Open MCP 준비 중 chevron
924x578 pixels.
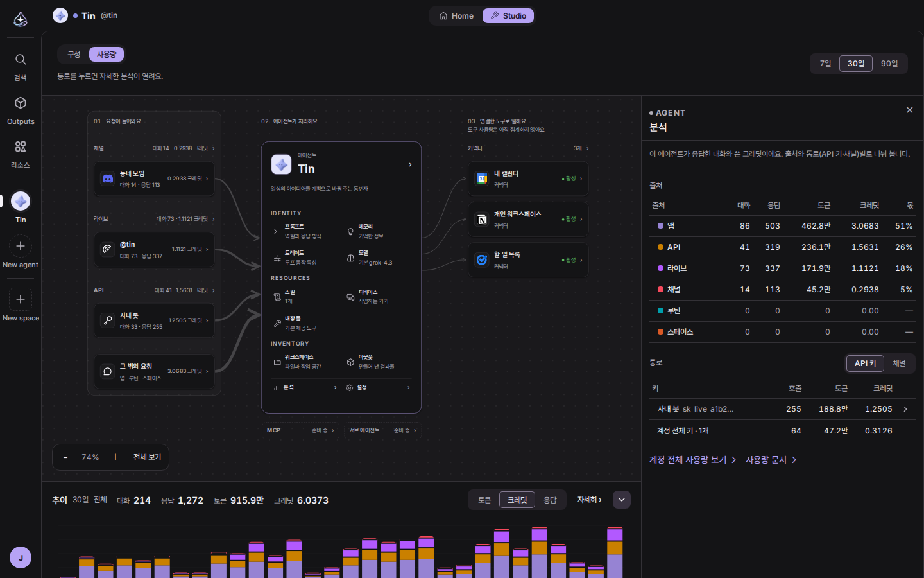pos(333,430)
